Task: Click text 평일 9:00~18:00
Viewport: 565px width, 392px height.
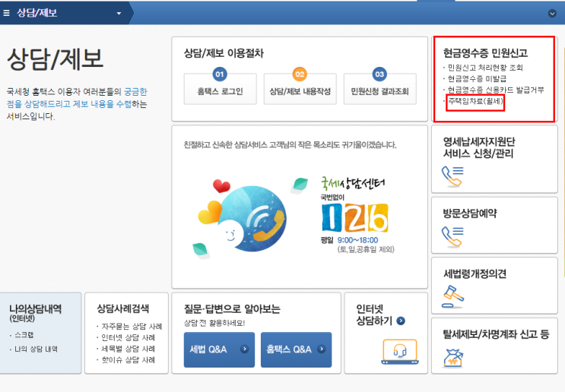Action: 349,241
